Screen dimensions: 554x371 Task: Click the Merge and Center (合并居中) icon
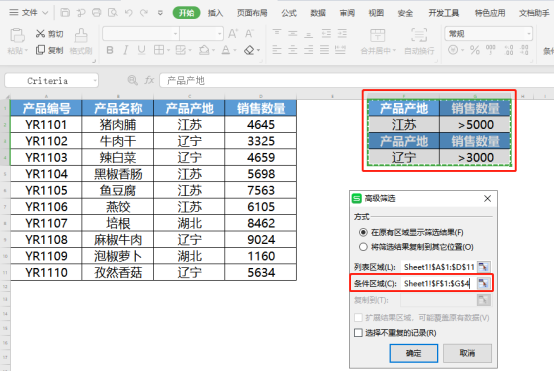[x=377, y=35]
